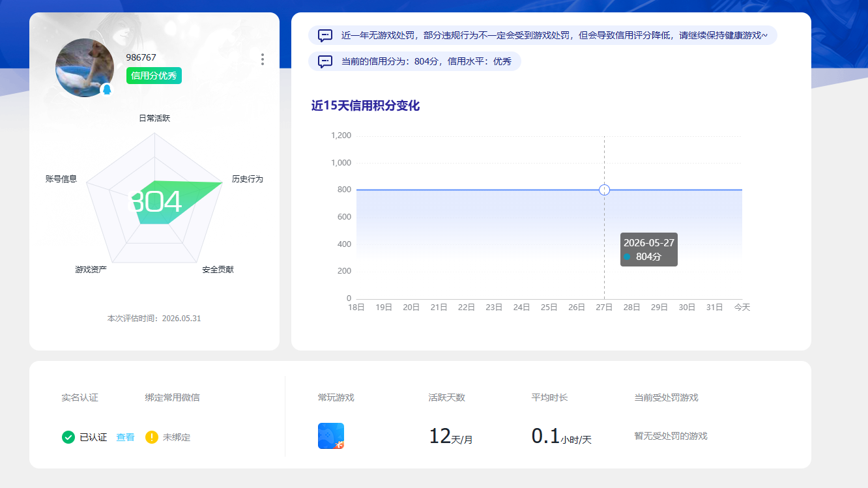This screenshot has height=488, width=868.
Task: Click the 本次评估时间 2026.05.31 text
Action: [154, 319]
